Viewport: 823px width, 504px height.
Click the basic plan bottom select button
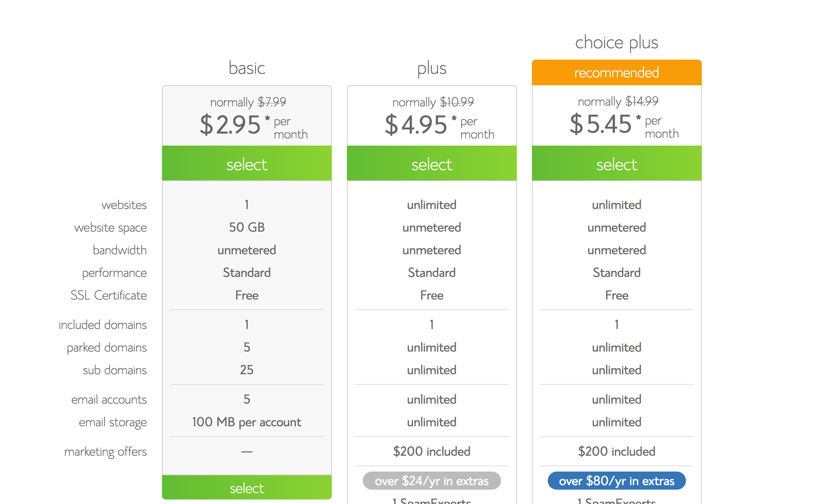pyautogui.click(x=247, y=487)
